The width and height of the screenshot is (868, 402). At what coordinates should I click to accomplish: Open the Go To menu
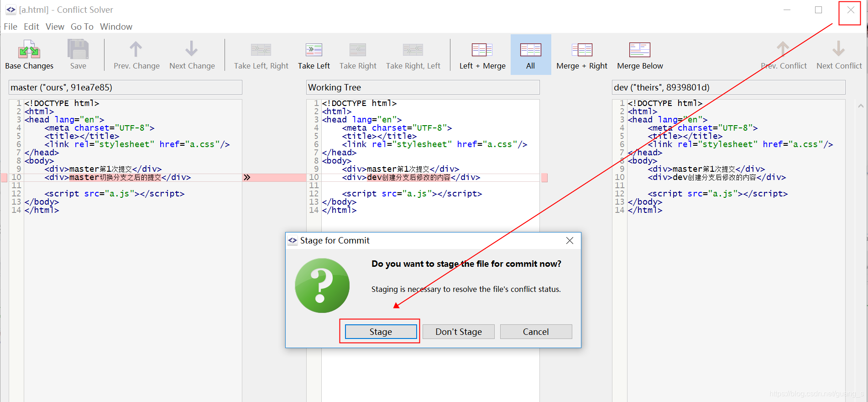82,26
